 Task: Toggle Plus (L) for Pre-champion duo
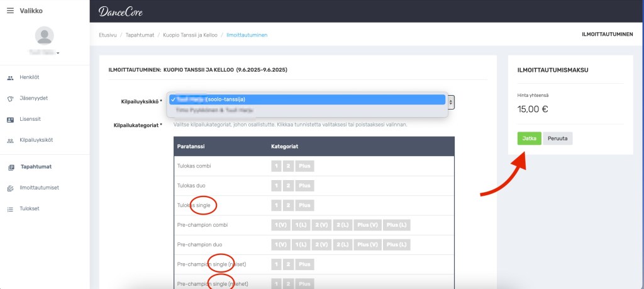(x=396, y=245)
